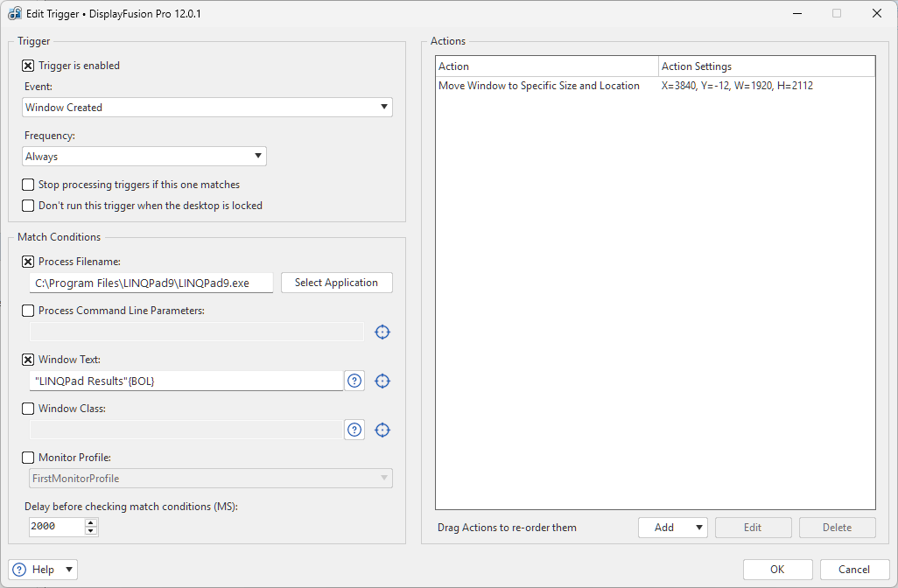898x588 pixels.
Task: Open the help icon next to Window Text
Action: (354, 381)
